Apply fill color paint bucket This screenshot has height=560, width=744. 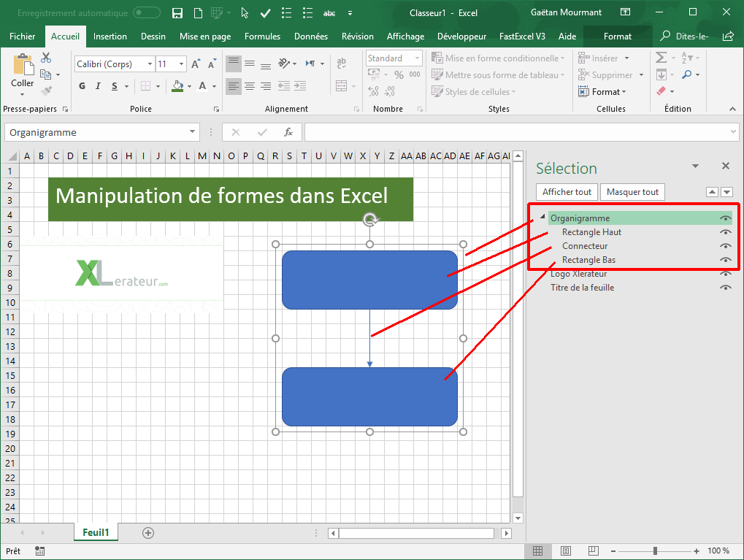[177, 86]
